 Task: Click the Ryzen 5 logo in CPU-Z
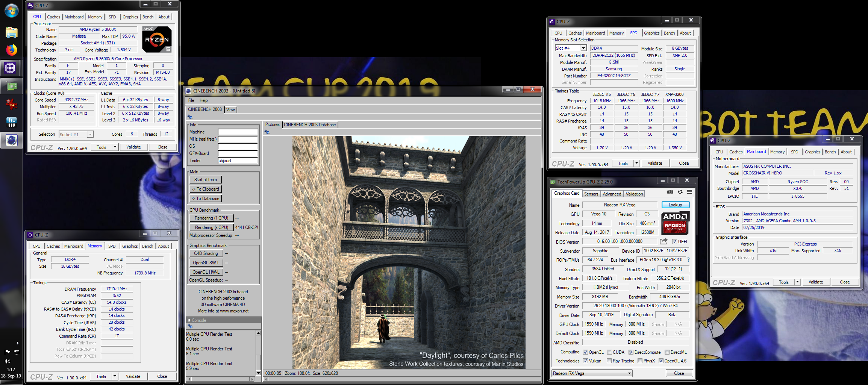[x=157, y=39]
